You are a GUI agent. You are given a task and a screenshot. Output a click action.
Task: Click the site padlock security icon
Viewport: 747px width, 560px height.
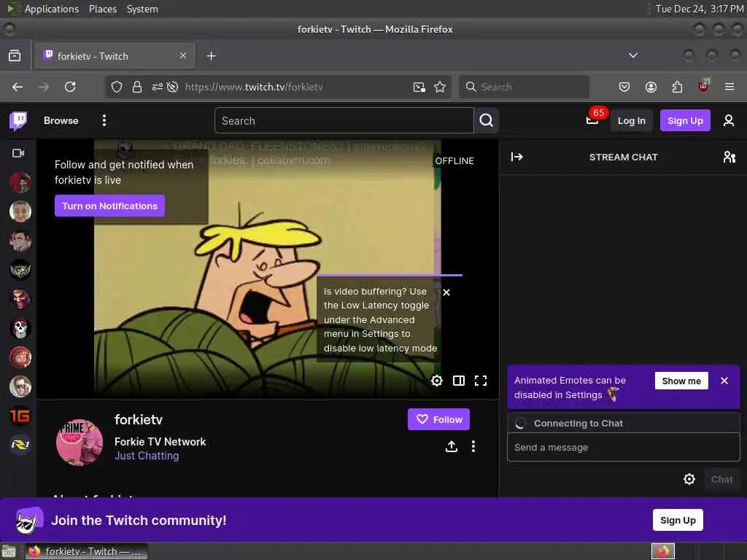click(x=137, y=87)
